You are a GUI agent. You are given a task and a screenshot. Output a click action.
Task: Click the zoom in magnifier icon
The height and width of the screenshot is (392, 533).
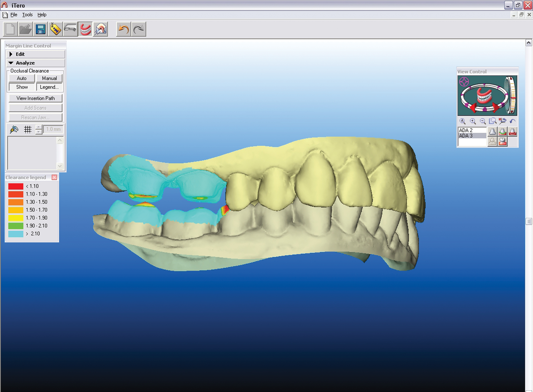click(x=473, y=121)
